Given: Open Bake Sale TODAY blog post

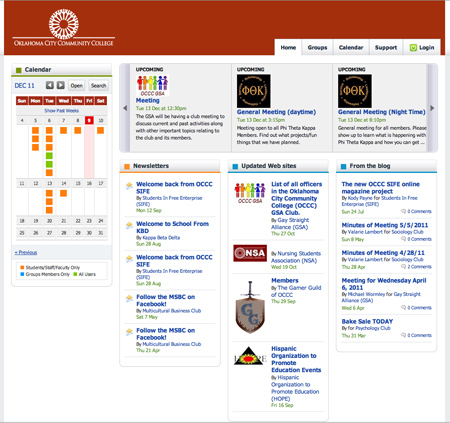Looking at the screenshot, I should pos(367,321).
